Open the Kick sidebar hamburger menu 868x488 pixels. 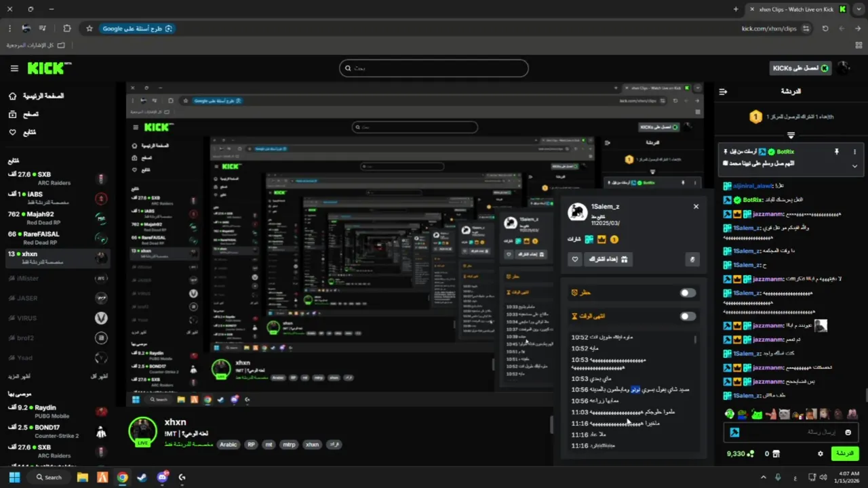pyautogui.click(x=14, y=68)
